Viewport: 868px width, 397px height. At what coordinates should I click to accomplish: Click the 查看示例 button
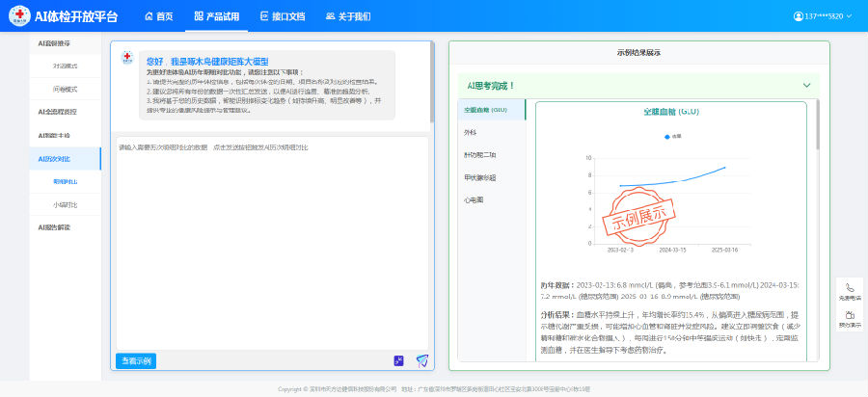(x=134, y=360)
